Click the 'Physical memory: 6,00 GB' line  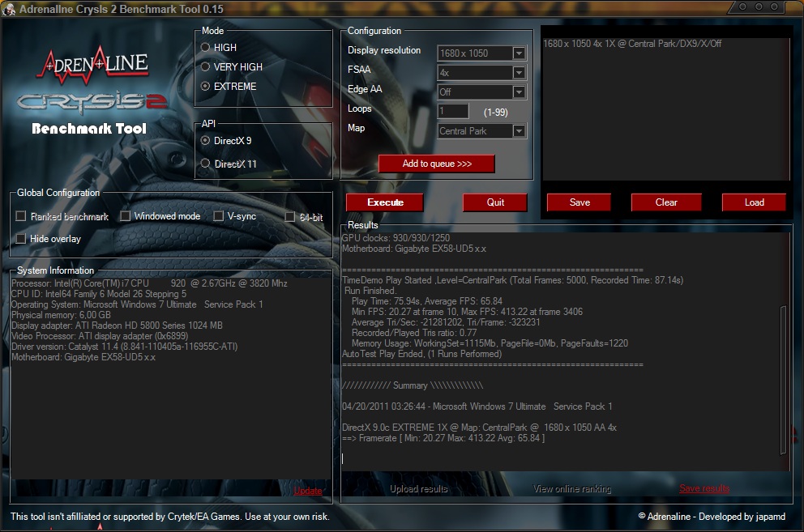point(61,315)
